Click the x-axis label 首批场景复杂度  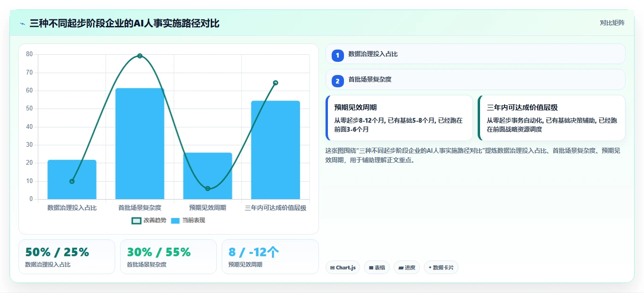pos(140,208)
